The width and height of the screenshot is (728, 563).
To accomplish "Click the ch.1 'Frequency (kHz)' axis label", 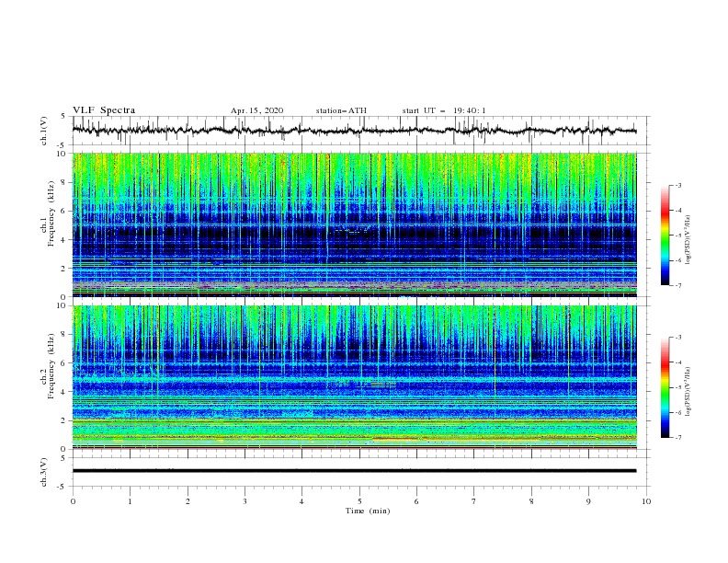I will coord(51,213).
